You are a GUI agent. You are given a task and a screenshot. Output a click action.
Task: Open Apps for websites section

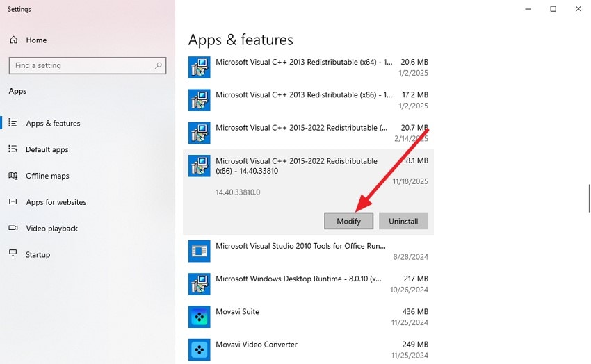[88, 202]
